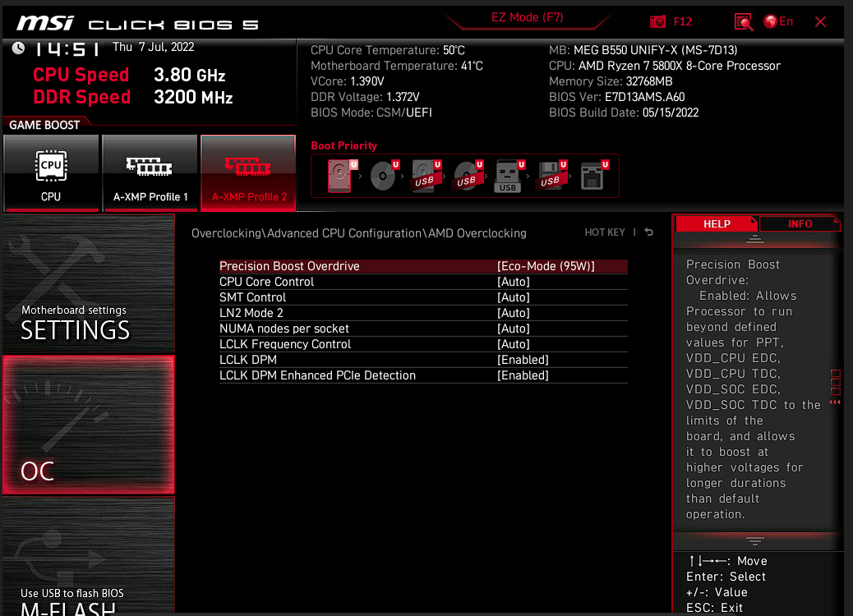Click the CPU Core Temperature reading
853x616 pixels.
pyautogui.click(x=387, y=50)
